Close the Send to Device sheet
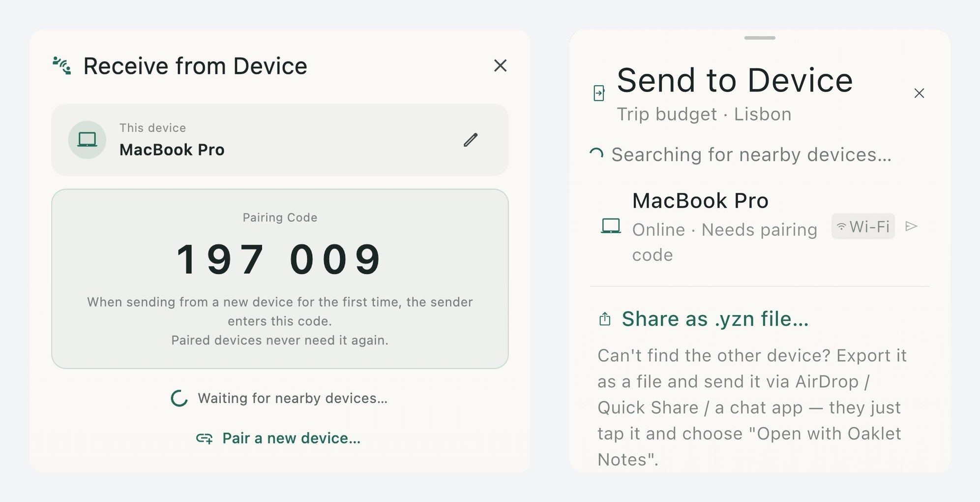This screenshot has height=502, width=980. (x=919, y=93)
